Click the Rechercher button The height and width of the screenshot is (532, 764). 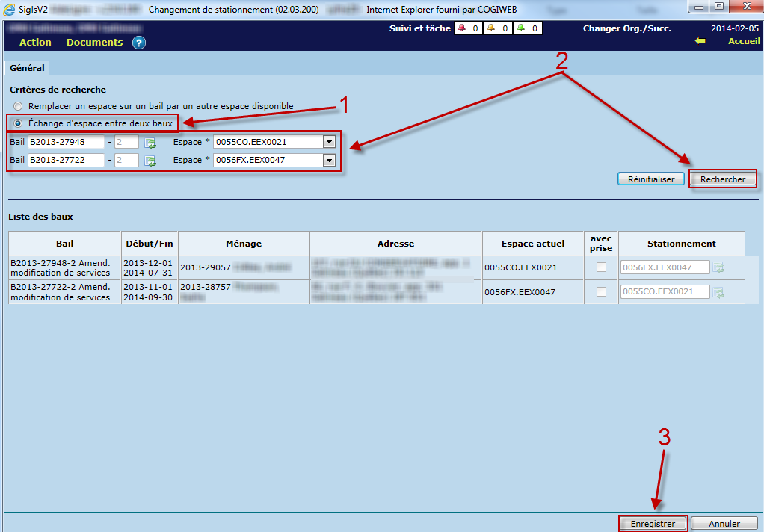click(x=722, y=179)
